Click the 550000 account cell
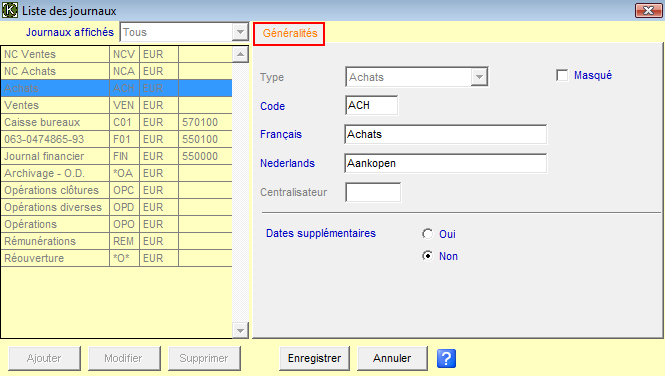 pyautogui.click(x=205, y=156)
